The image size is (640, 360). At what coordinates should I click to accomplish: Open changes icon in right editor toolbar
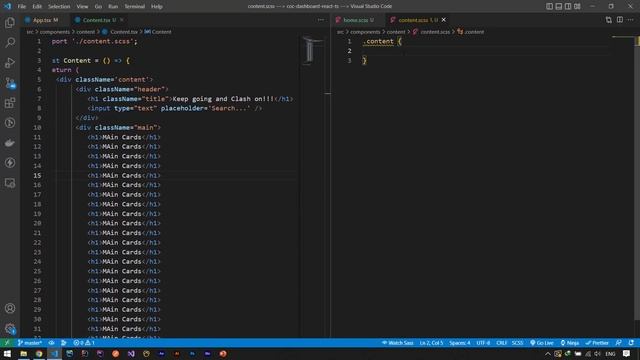tap(609, 20)
